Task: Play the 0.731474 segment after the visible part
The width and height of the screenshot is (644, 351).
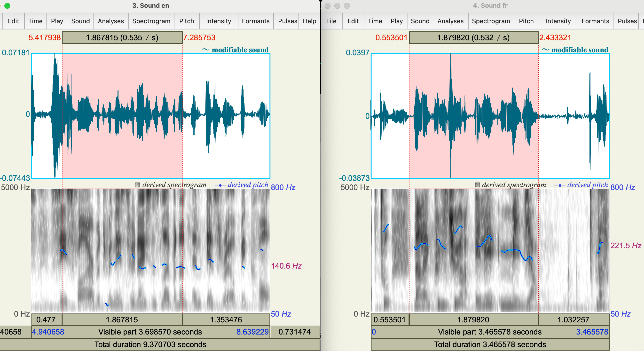Action: (295, 332)
